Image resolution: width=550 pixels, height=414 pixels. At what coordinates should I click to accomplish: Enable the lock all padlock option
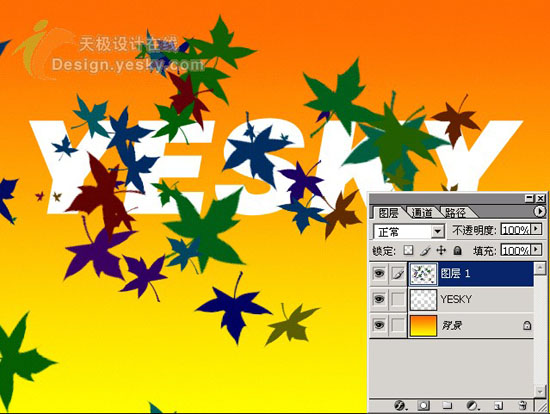(x=457, y=250)
